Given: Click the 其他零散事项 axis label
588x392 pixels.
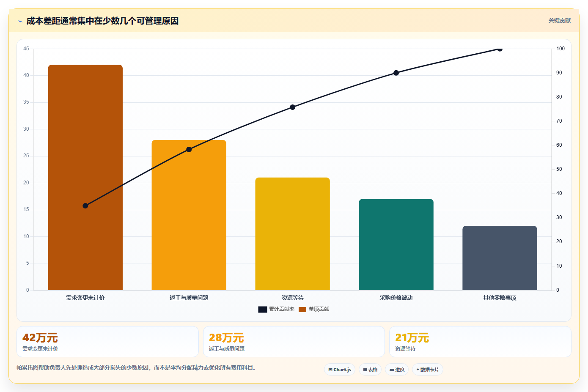Looking at the screenshot, I should 500,298.
